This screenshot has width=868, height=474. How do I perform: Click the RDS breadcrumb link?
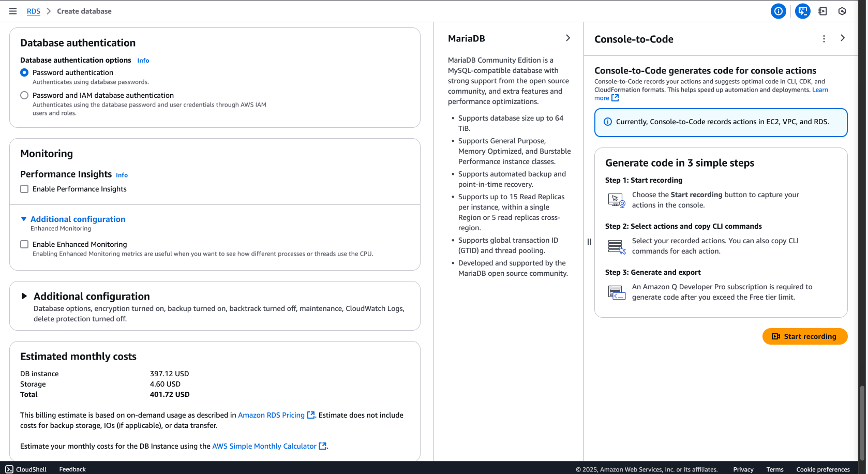34,11
